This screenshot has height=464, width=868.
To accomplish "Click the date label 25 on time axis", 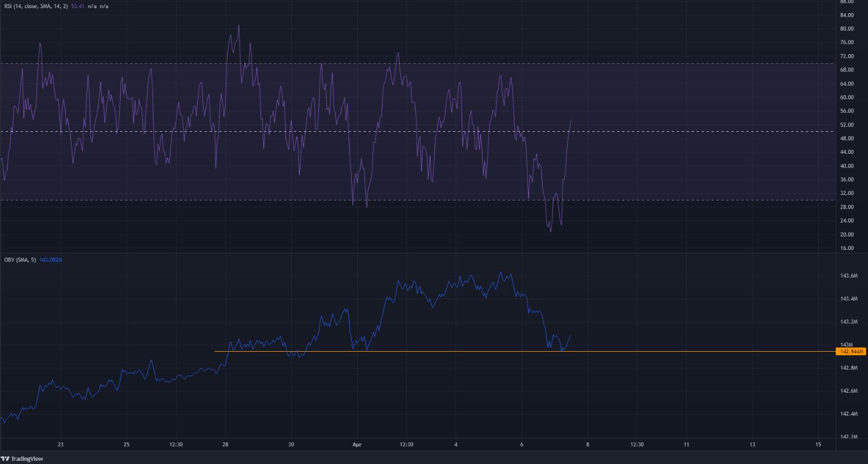I will [x=126, y=445].
